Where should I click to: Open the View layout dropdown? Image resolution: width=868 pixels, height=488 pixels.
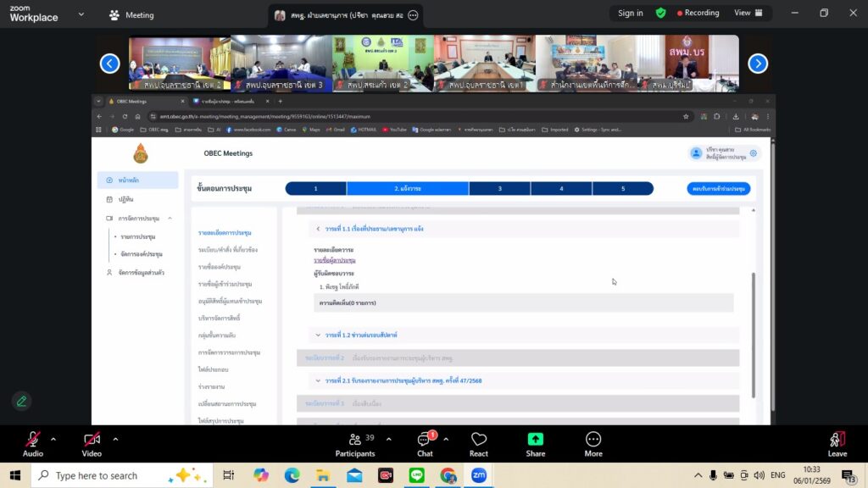tap(748, 13)
